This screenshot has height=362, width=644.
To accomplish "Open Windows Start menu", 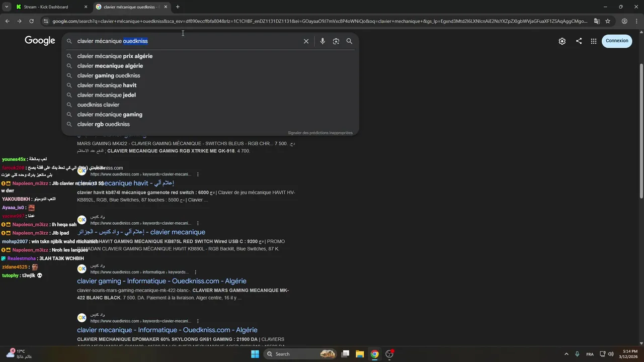I will coord(255,354).
